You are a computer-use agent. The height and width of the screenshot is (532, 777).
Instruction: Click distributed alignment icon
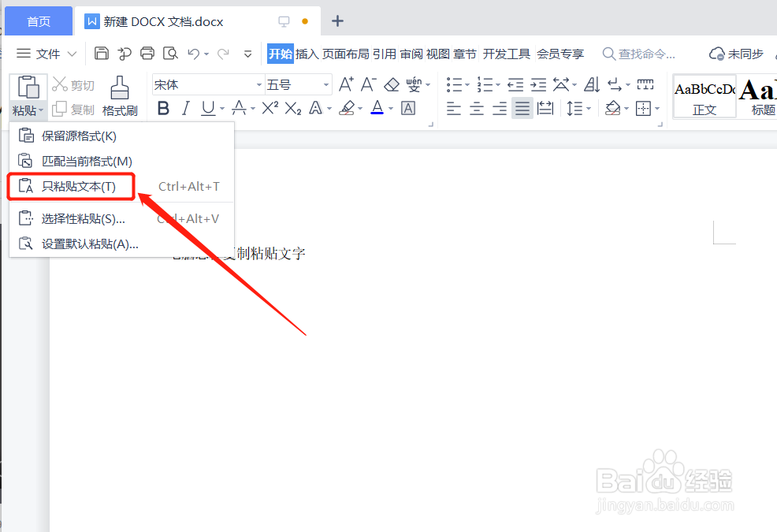click(545, 108)
